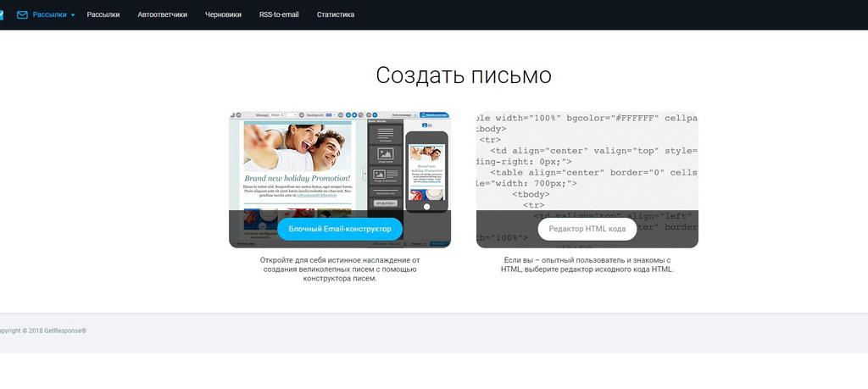Click the Создать письмо heading
Screen dimensions: 868x389
pos(464,75)
